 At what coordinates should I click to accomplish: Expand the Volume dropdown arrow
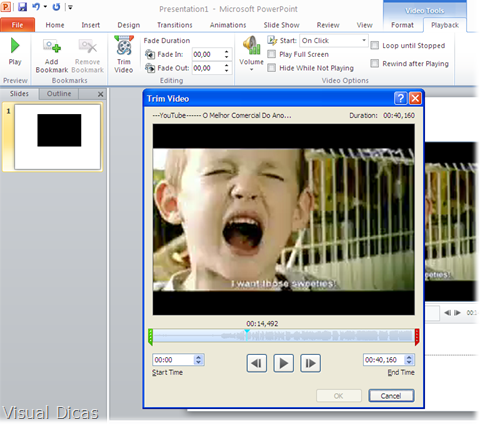[251, 69]
